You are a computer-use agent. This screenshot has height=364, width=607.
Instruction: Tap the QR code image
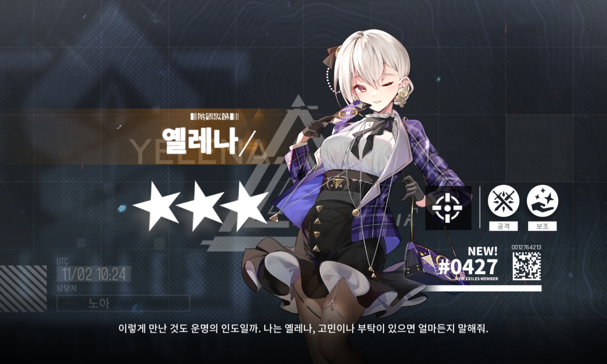(x=527, y=266)
